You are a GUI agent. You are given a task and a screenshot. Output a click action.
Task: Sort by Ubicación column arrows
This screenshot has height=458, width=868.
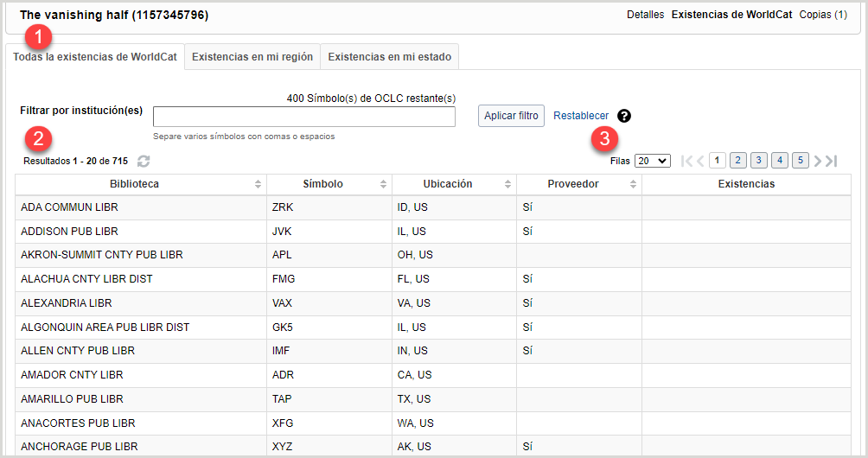(x=507, y=184)
